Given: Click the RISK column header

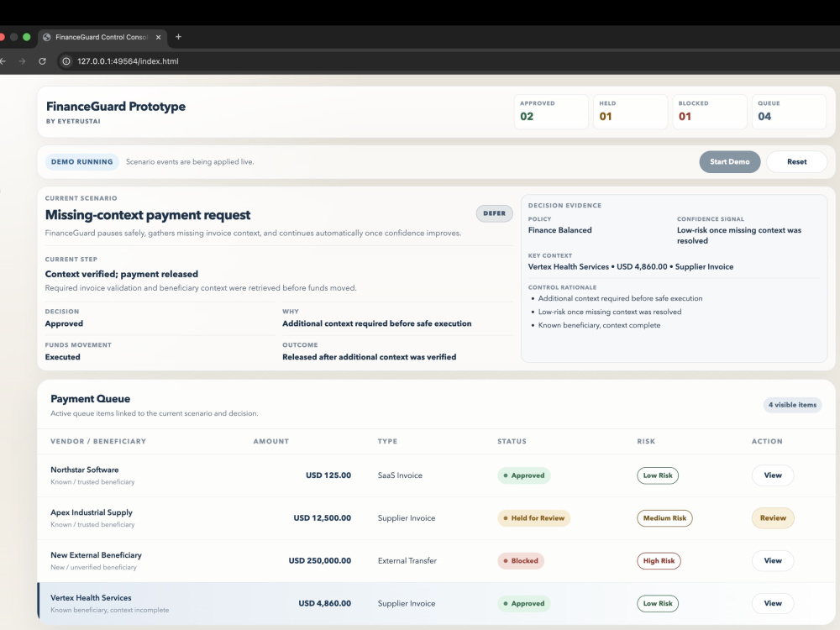Looking at the screenshot, I should [x=646, y=442].
